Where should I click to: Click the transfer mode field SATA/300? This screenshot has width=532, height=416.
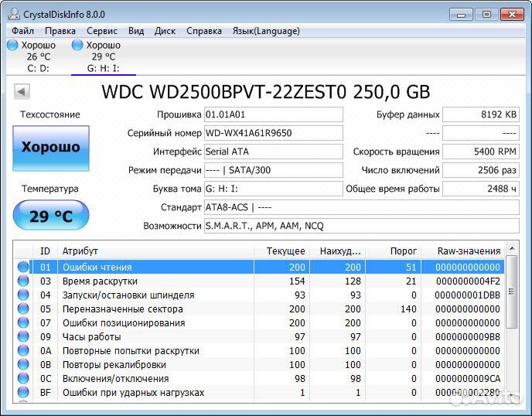(274, 170)
